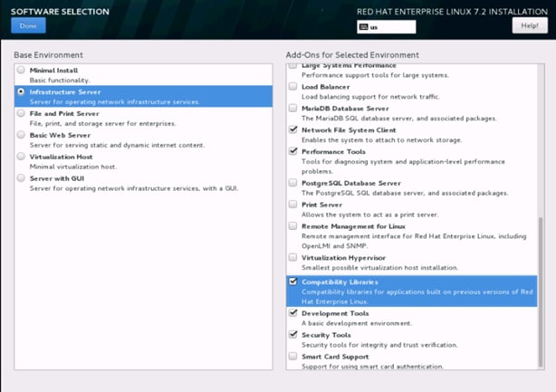The height and width of the screenshot is (392, 556).
Task: Click 'Basic Web Server' label
Action: pos(60,135)
